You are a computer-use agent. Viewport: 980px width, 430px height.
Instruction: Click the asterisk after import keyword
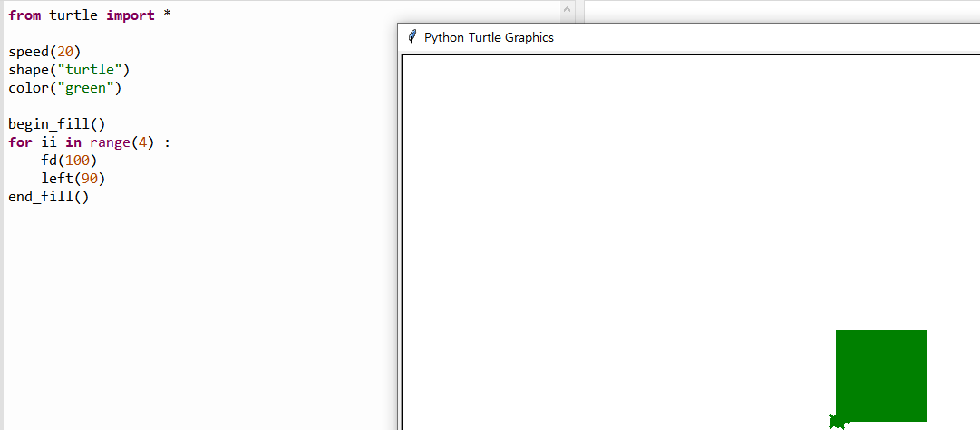click(167, 15)
